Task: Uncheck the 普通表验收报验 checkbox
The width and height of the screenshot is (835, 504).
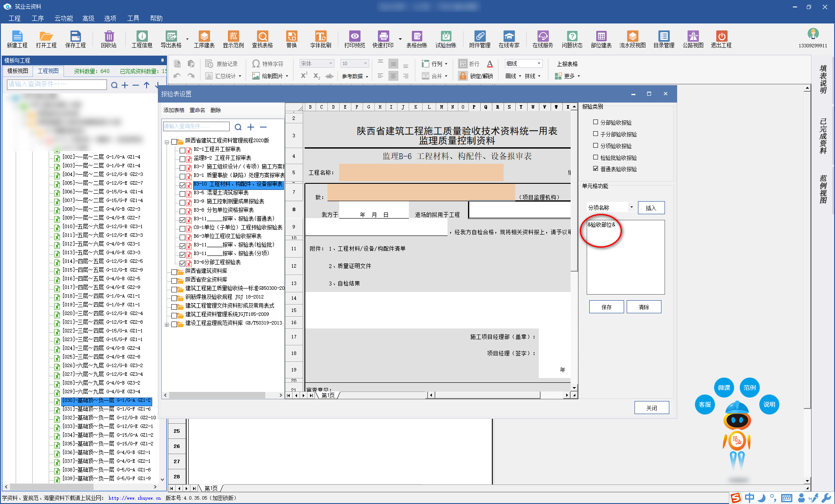Action: coord(596,169)
